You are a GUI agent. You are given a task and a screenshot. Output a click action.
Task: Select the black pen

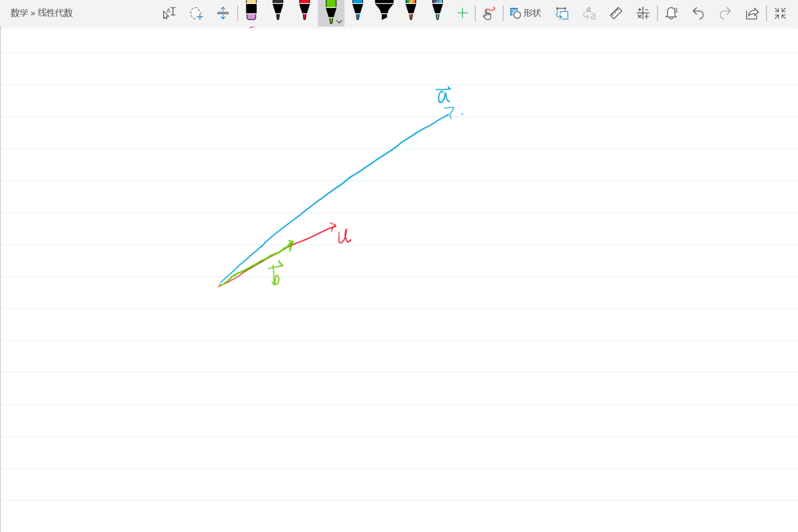(x=278, y=10)
